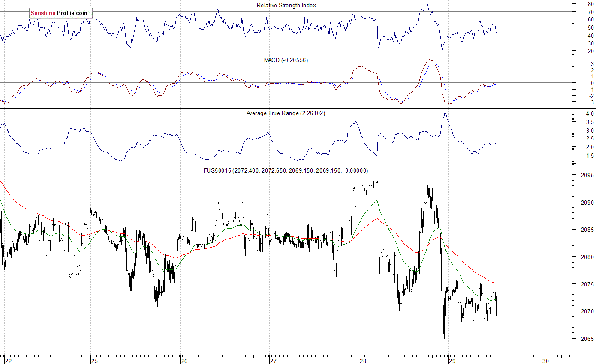
Task: Click the RSI 20 axis label
Action: pos(590,51)
